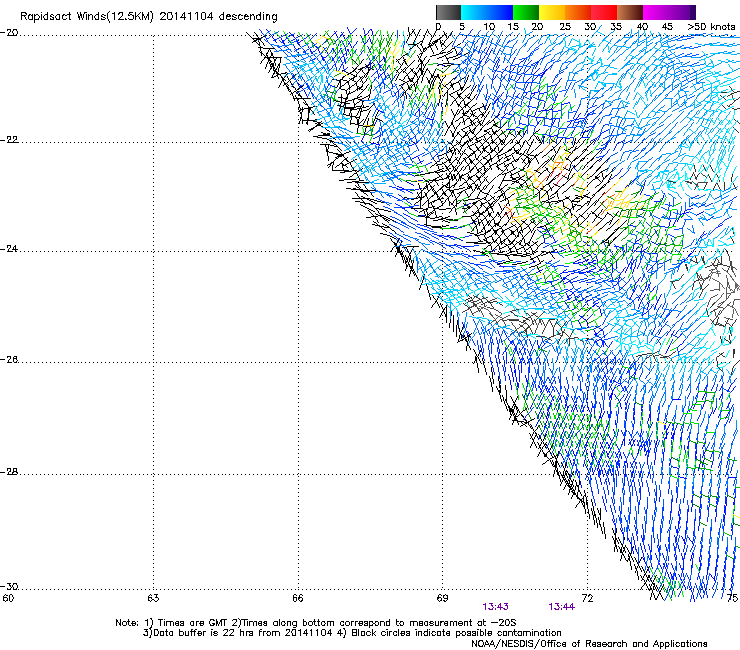The image size is (740, 650).
Task: Click the '60' longitude axis label
Action: coord(8,599)
